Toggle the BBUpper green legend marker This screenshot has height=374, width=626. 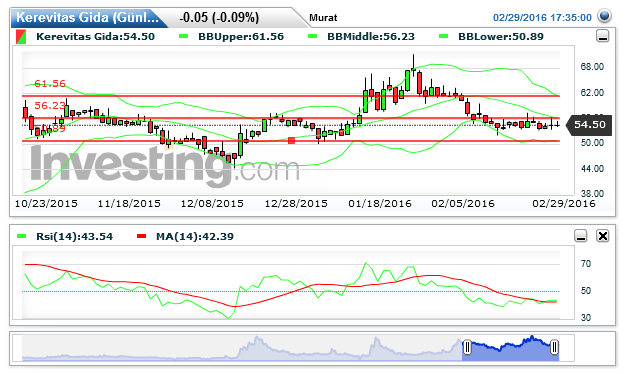pyautogui.click(x=184, y=36)
